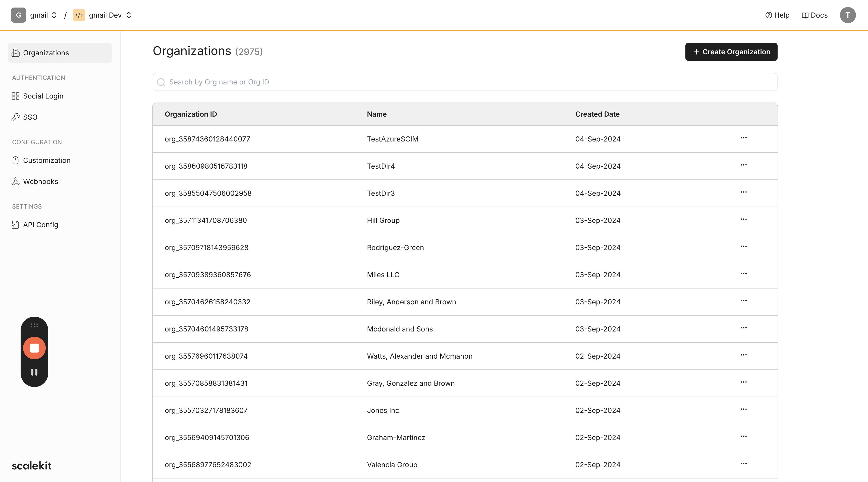Open the Miles LLC organization
868x482 pixels.
pyautogui.click(x=383, y=275)
